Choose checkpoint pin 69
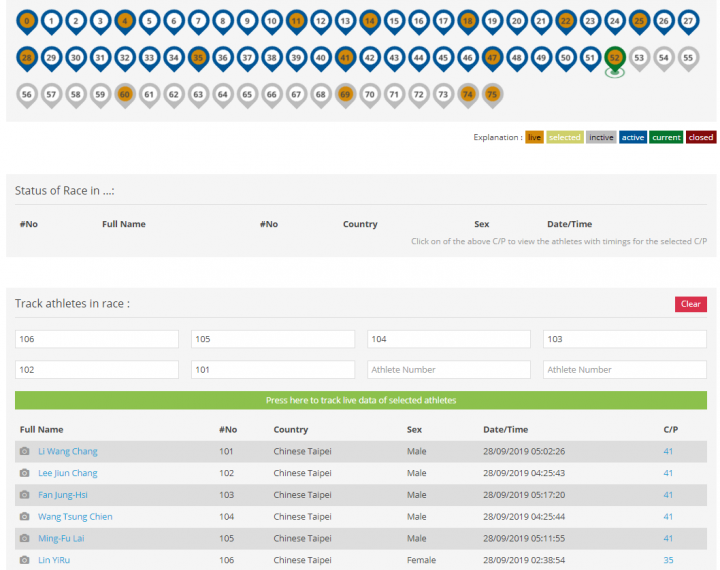720x570 pixels. tap(345, 95)
